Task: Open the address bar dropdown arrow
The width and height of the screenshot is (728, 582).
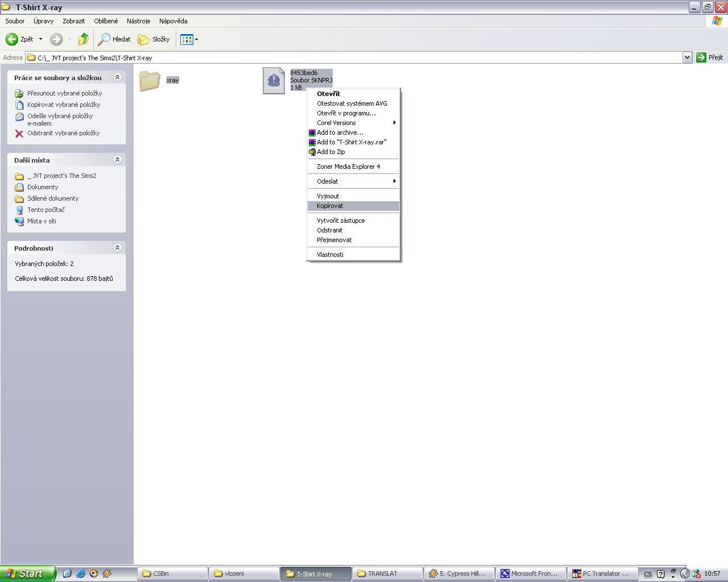Action: (687, 57)
